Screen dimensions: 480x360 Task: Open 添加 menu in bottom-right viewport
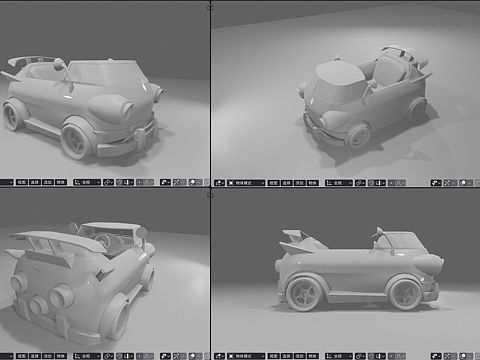coord(299,356)
